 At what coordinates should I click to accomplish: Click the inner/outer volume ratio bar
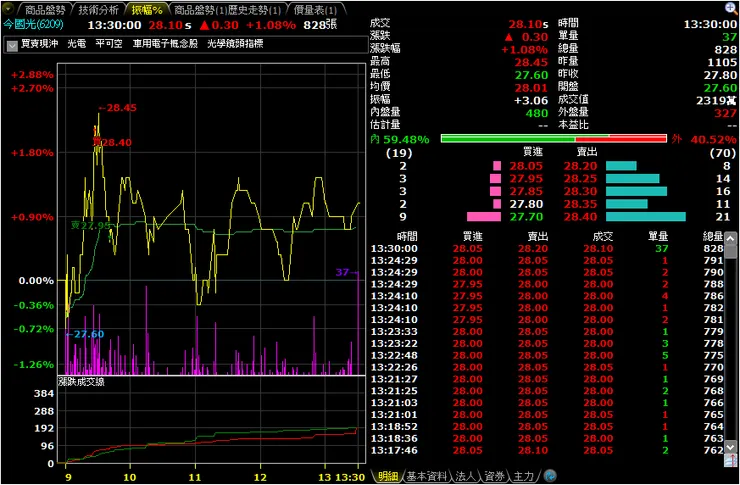(554, 139)
